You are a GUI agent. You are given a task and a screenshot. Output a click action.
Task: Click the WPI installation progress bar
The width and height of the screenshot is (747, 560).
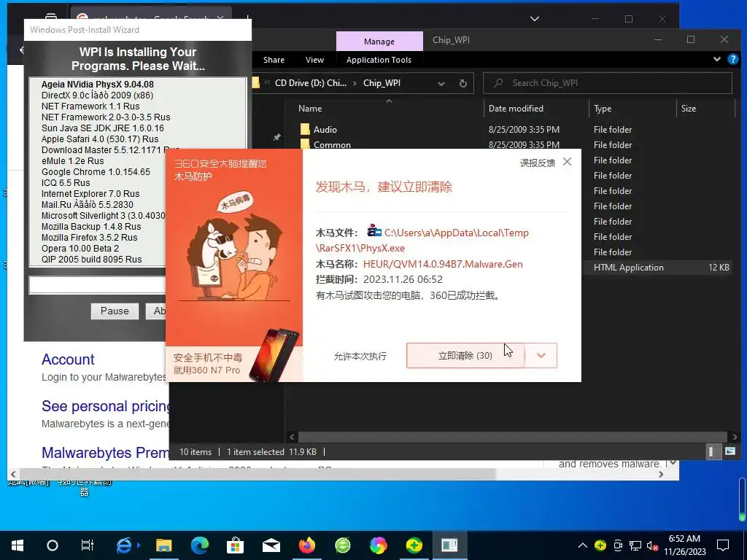tap(97, 285)
